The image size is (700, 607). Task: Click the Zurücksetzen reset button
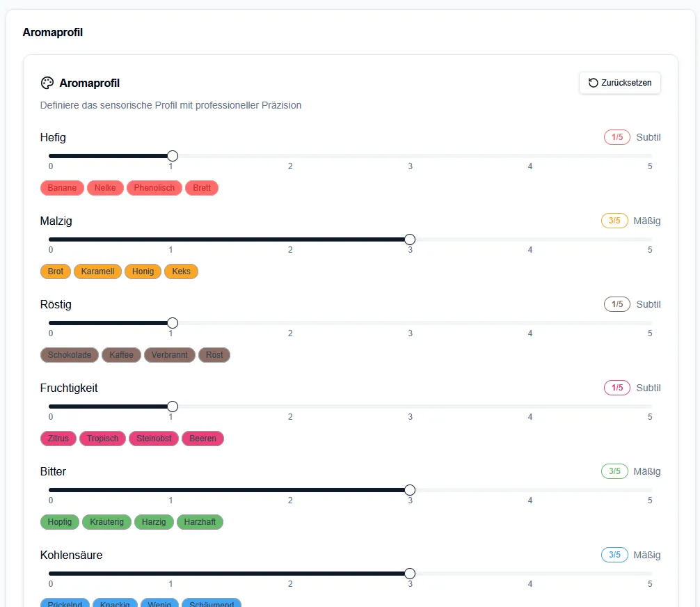coord(619,83)
